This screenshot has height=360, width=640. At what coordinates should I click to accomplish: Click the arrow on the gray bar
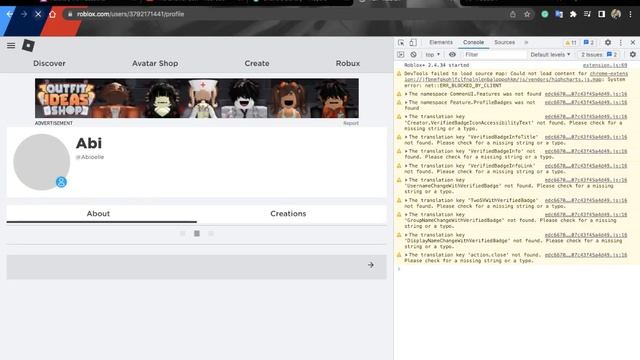(371, 265)
